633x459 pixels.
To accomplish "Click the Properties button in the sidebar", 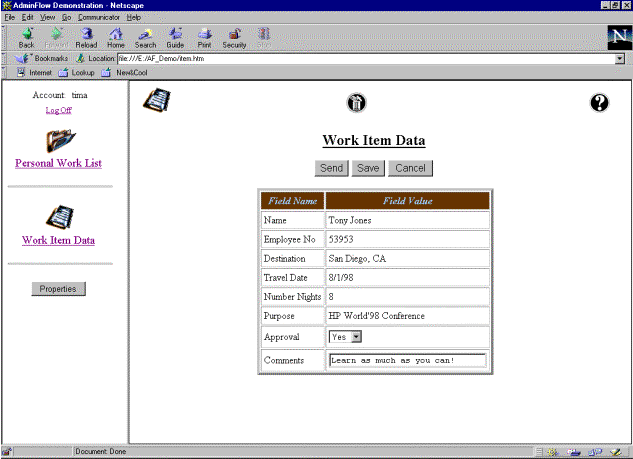I will (x=59, y=289).
